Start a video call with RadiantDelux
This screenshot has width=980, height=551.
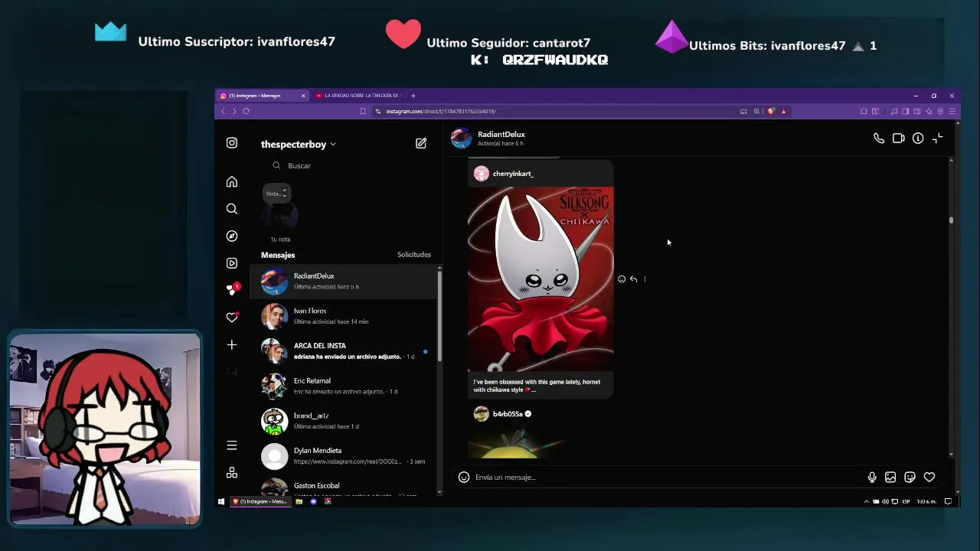(898, 139)
